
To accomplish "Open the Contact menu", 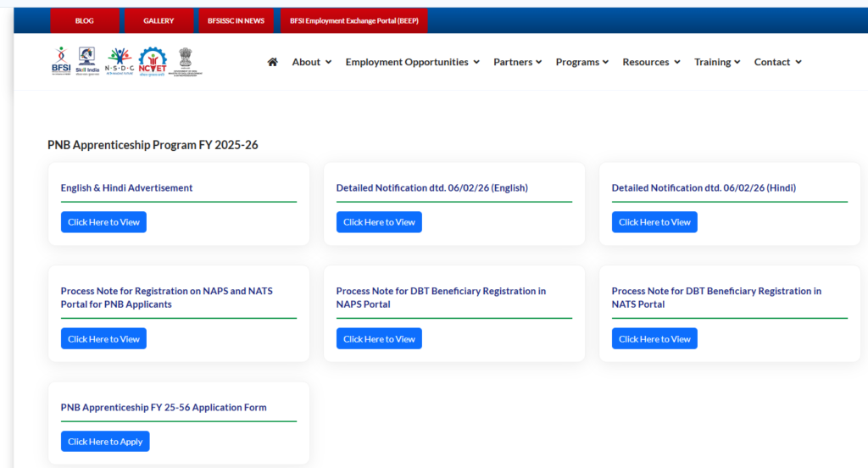I will point(777,62).
